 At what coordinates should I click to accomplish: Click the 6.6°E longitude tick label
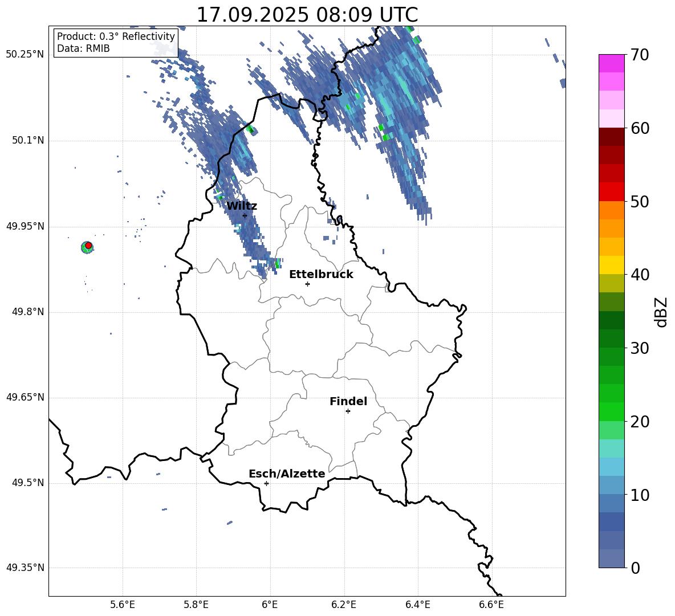coord(491,605)
